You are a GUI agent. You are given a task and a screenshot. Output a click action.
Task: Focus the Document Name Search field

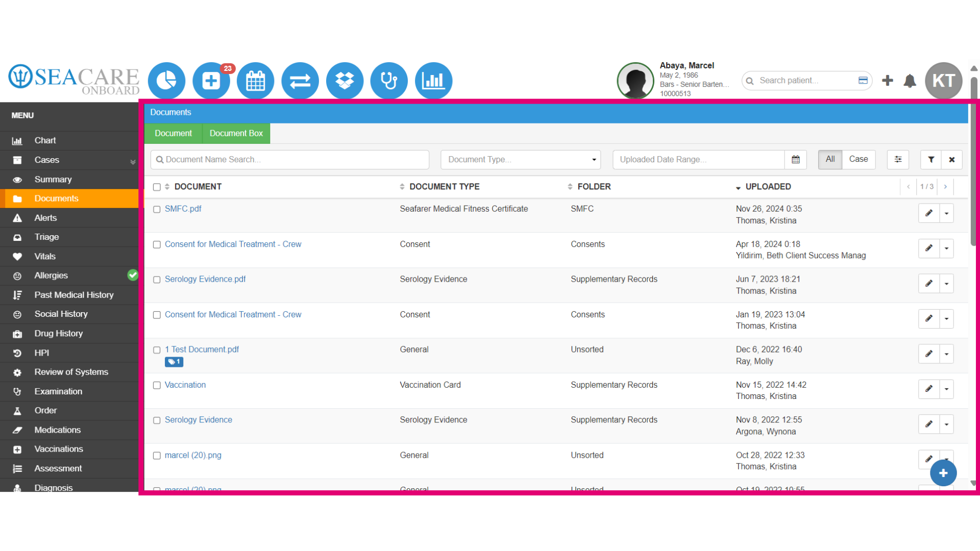click(x=289, y=160)
